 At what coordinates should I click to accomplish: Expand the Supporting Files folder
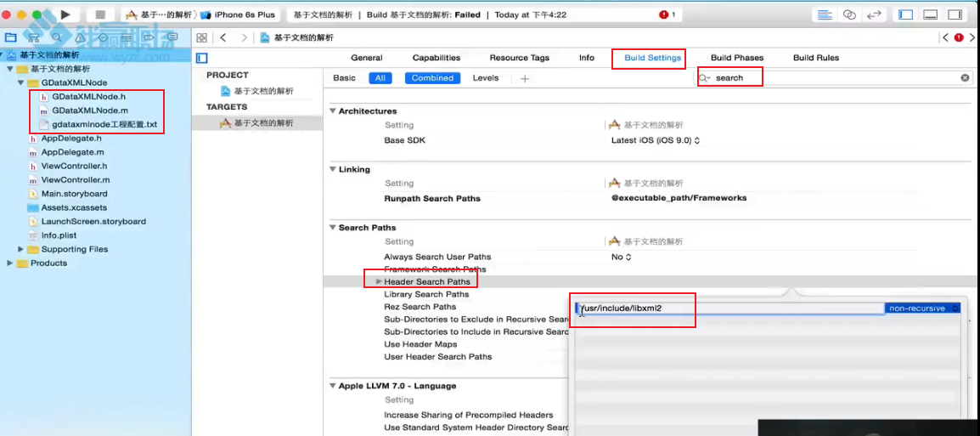click(20, 249)
